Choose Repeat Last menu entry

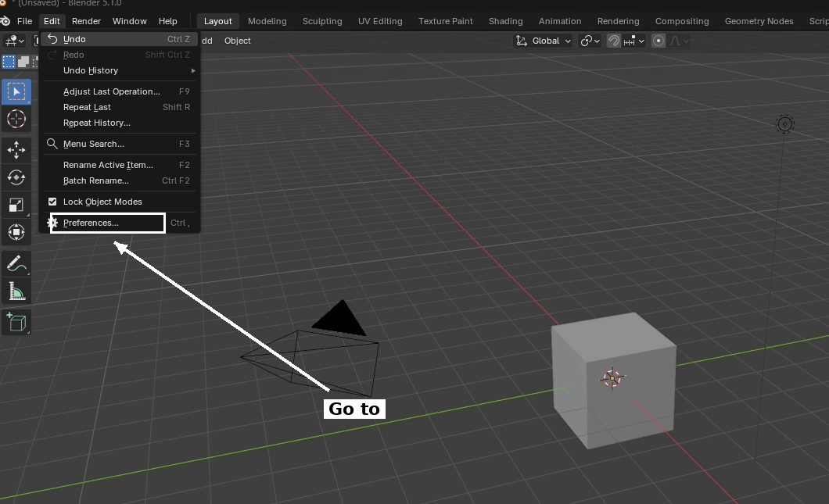(120, 107)
